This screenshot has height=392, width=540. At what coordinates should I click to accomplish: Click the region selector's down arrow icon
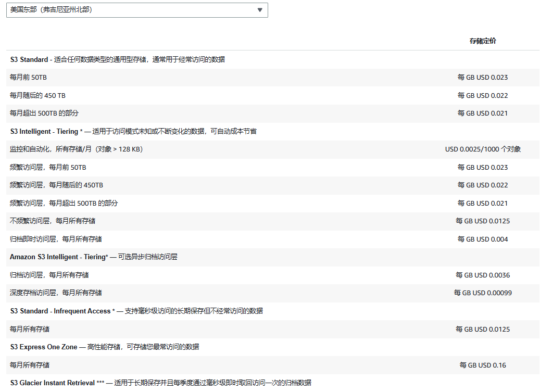pyautogui.click(x=260, y=10)
